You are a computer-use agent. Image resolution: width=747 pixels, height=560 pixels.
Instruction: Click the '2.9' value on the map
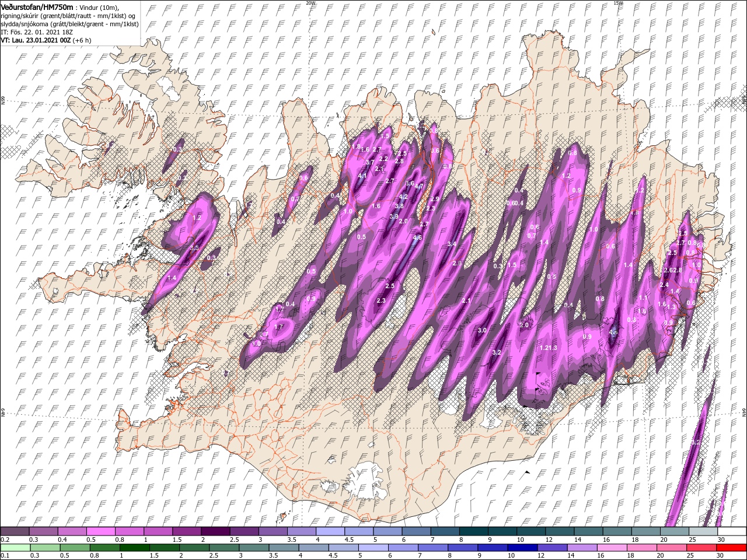click(x=435, y=199)
